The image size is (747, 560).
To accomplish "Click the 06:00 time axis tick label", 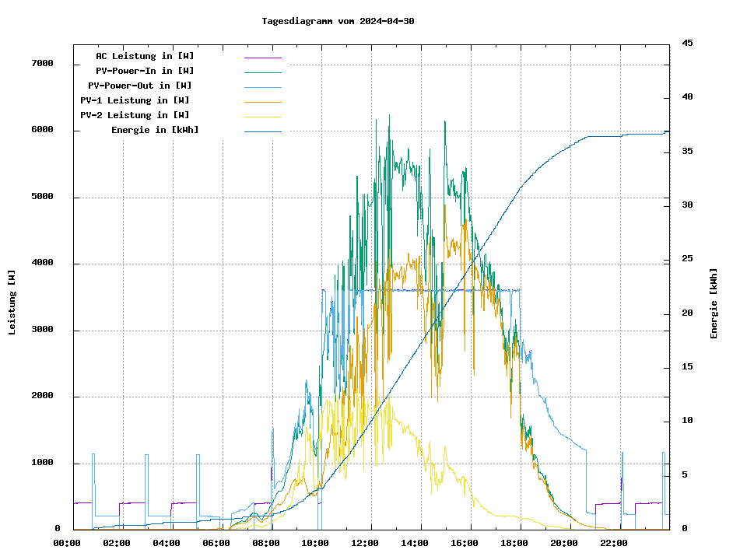I will click(216, 543).
